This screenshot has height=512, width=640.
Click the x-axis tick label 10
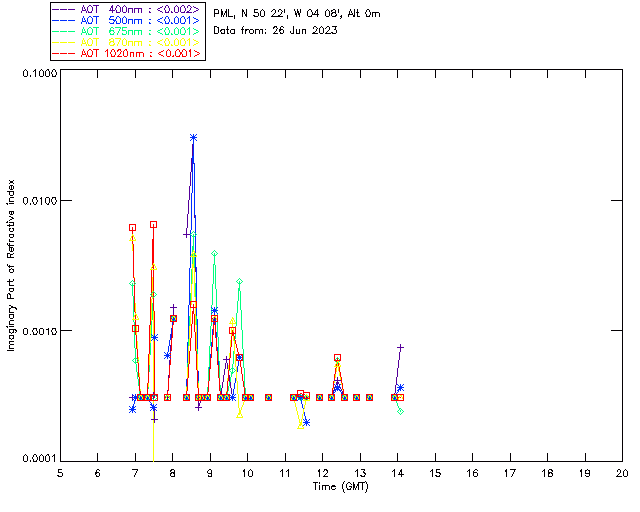247,473
